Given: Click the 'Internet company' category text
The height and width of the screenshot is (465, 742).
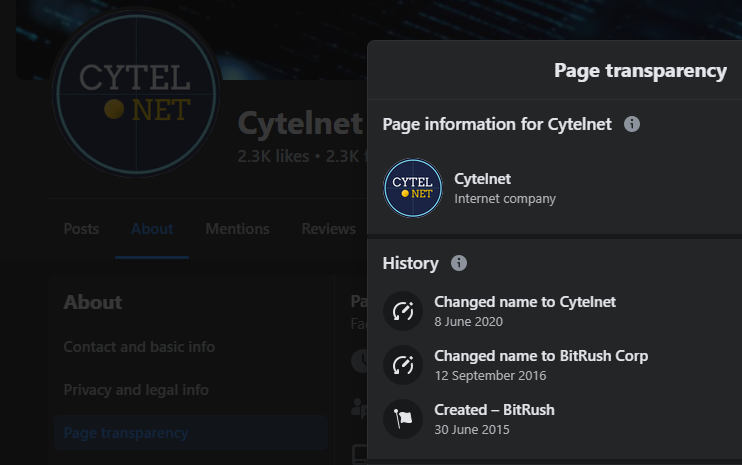Looking at the screenshot, I should pyautogui.click(x=504, y=198).
